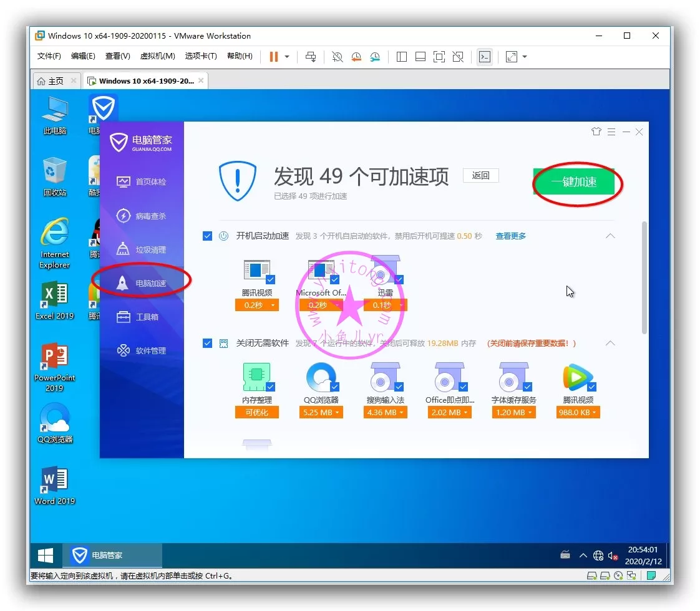Uncheck the 关闭无需软件 section checkbox
700x611 pixels.
(x=208, y=344)
